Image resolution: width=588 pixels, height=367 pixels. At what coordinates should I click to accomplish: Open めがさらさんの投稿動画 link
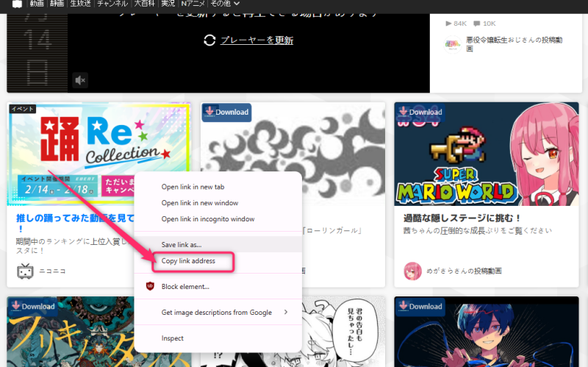[464, 271]
